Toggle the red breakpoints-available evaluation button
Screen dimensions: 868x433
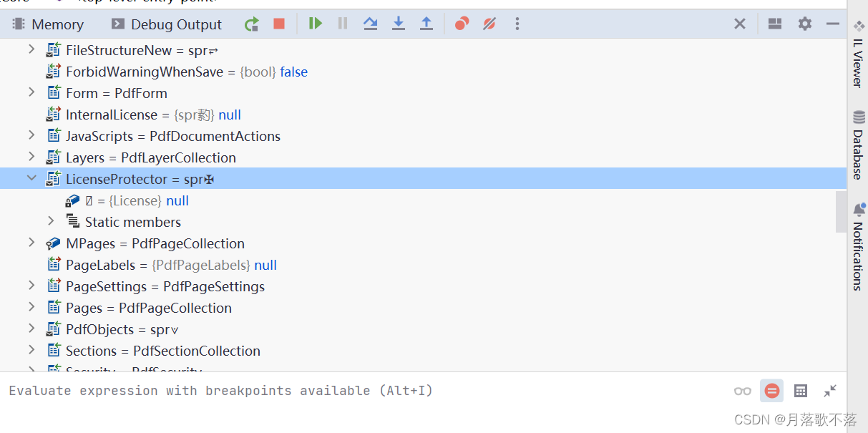tap(771, 391)
